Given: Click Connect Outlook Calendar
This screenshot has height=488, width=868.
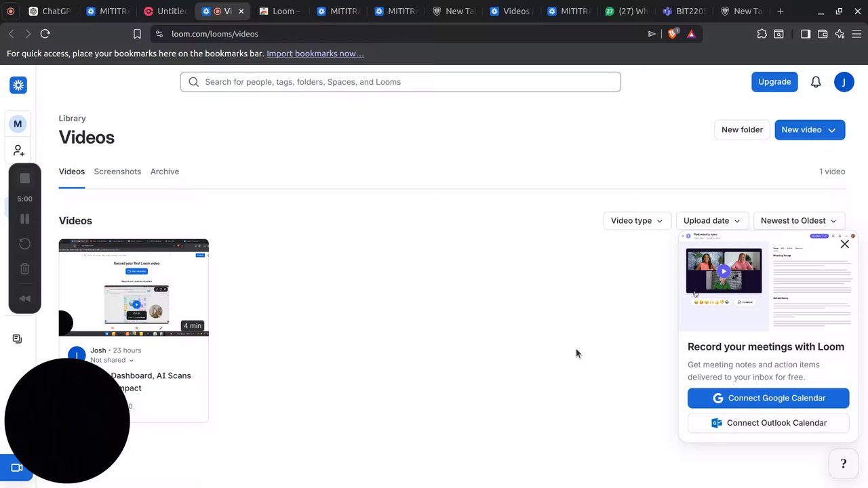Looking at the screenshot, I should tap(768, 423).
